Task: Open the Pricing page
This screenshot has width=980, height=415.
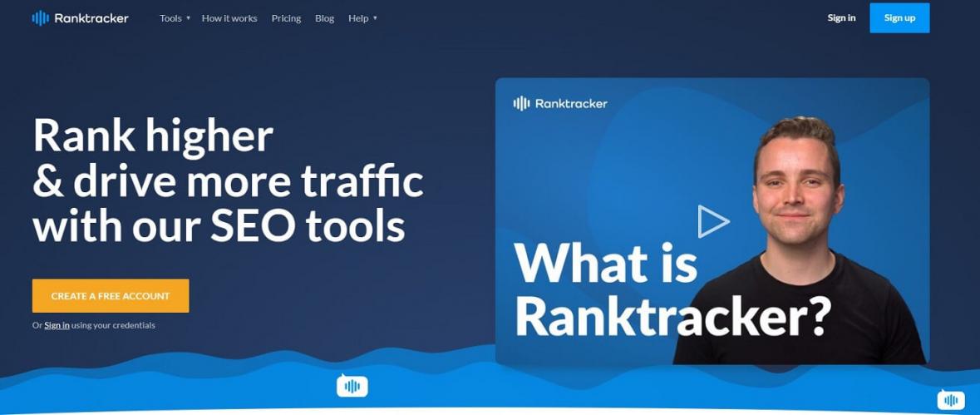Action: coord(286,18)
